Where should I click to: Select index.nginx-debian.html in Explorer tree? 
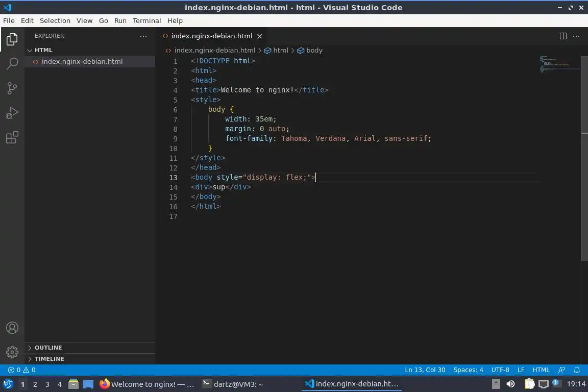pyautogui.click(x=90, y=62)
